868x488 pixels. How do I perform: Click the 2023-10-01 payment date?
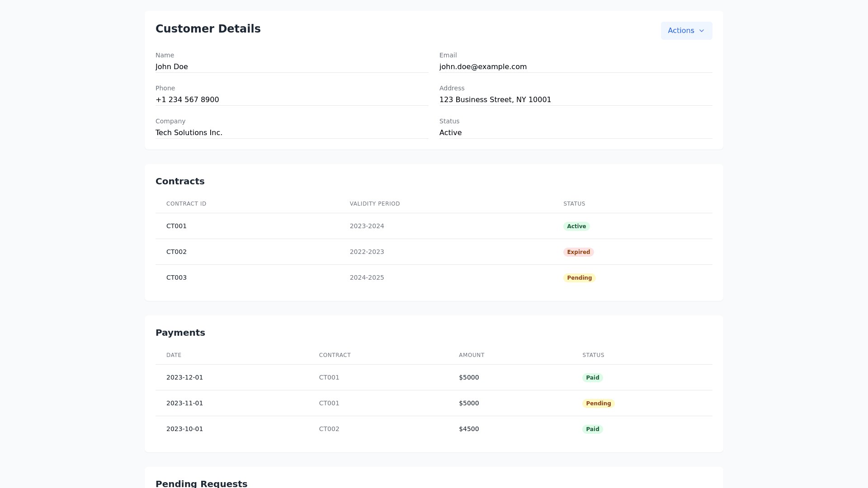(184, 429)
